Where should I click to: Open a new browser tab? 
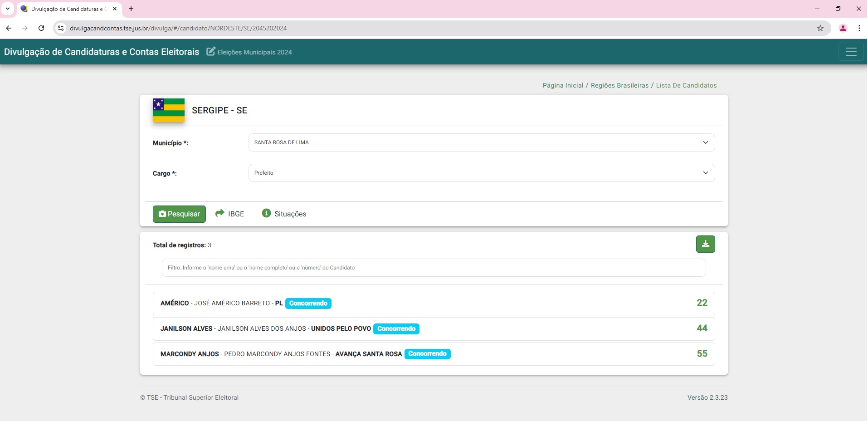point(131,9)
